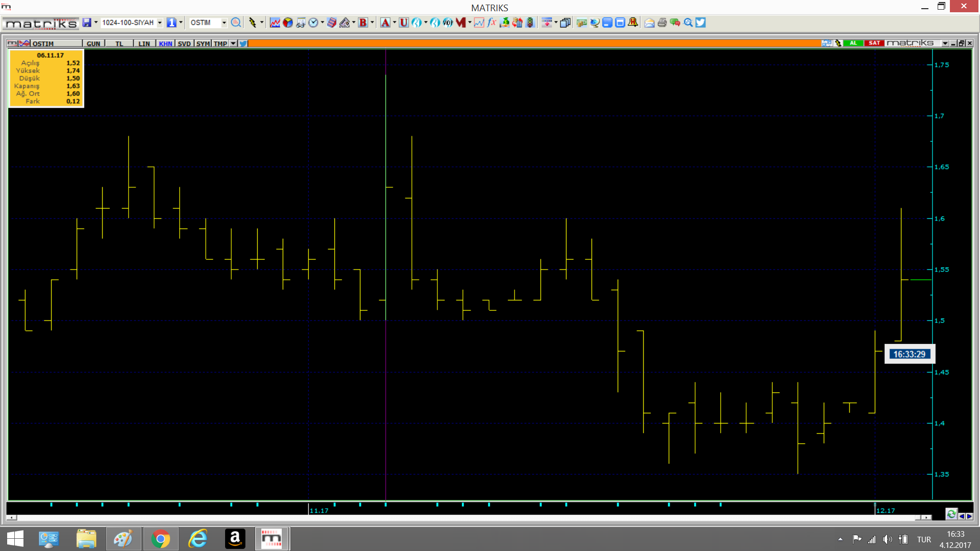Image resolution: width=980 pixels, height=551 pixels.
Task: Click the TMP button in chart header
Action: click(220, 43)
